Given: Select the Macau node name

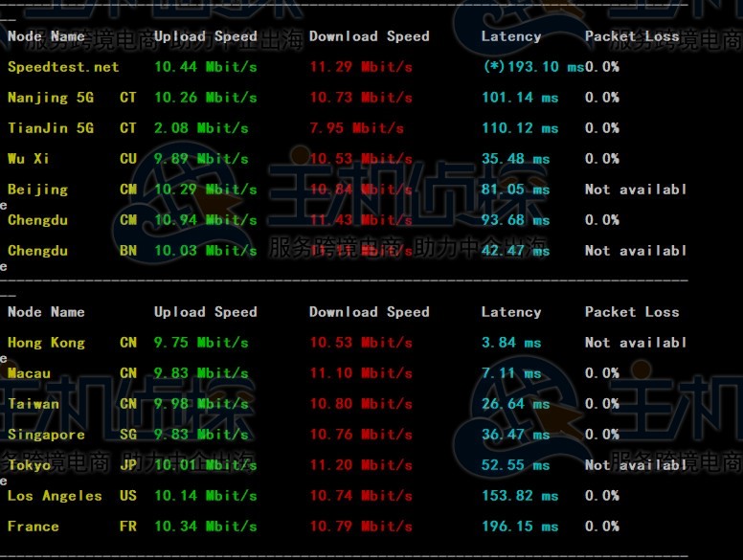Looking at the screenshot, I should [30, 373].
